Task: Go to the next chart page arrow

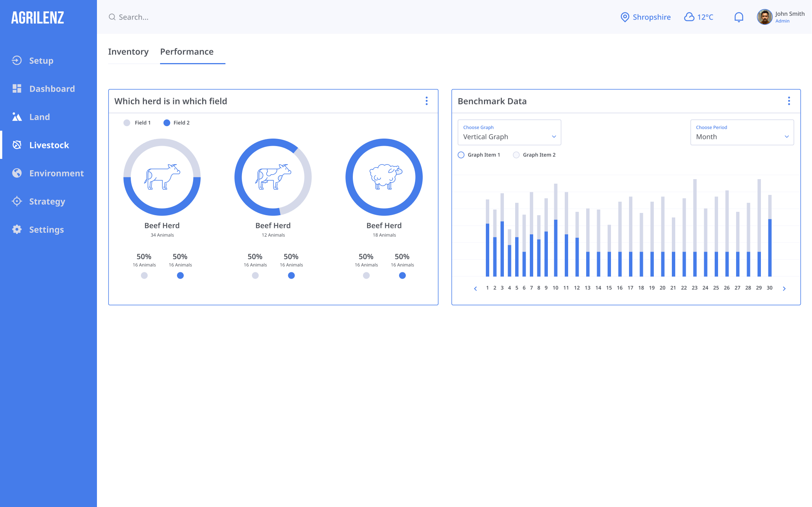Action: [x=784, y=288]
